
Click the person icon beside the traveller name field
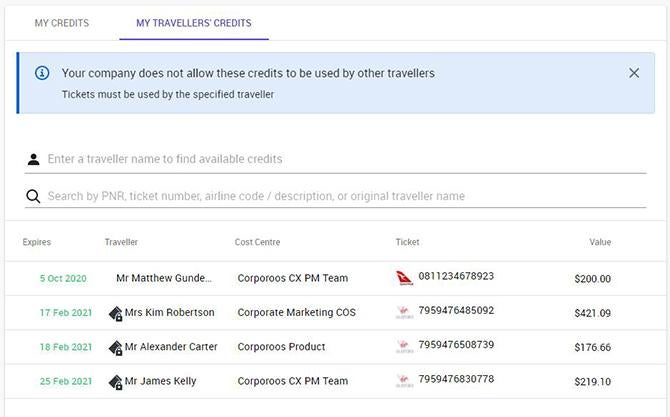click(33, 159)
